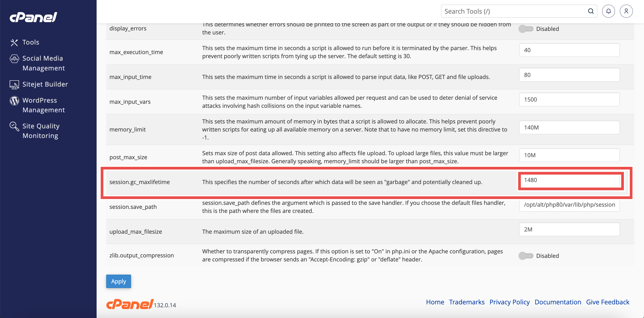
Task: Click the search magnifier icon
Action: (x=591, y=11)
